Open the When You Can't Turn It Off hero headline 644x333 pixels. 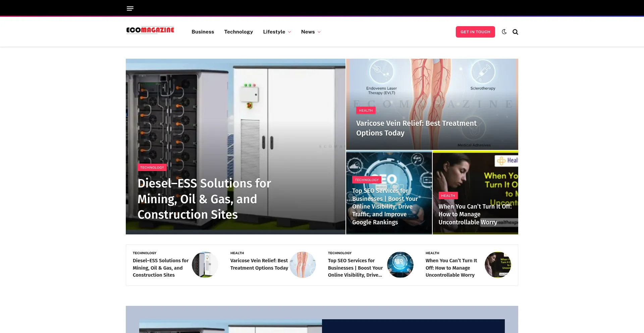tap(475, 214)
